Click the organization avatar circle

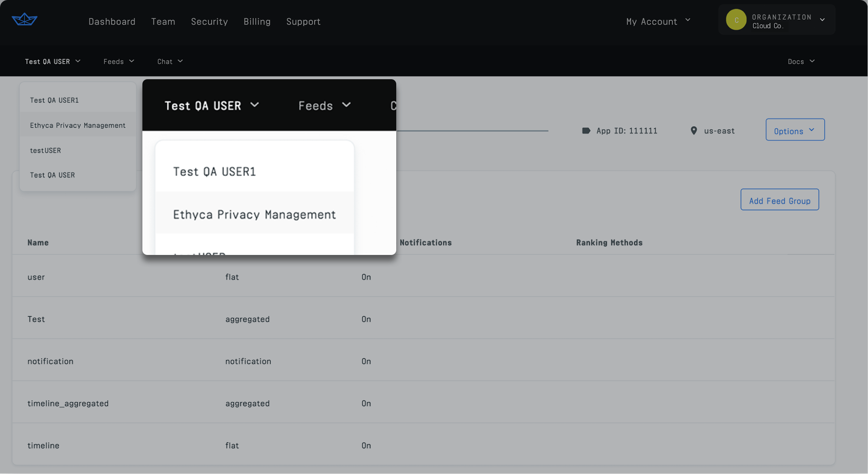[736, 20]
